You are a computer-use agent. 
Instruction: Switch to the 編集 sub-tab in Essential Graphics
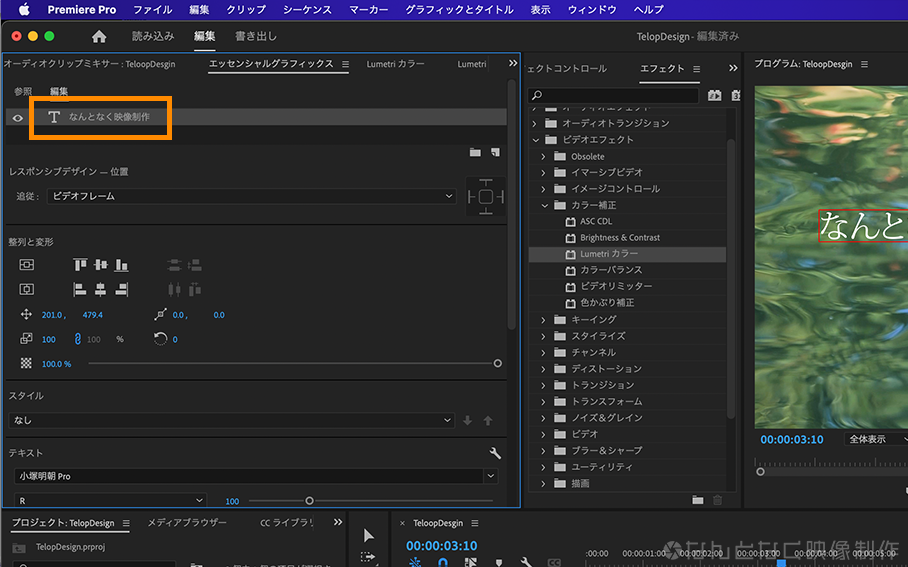tap(59, 92)
